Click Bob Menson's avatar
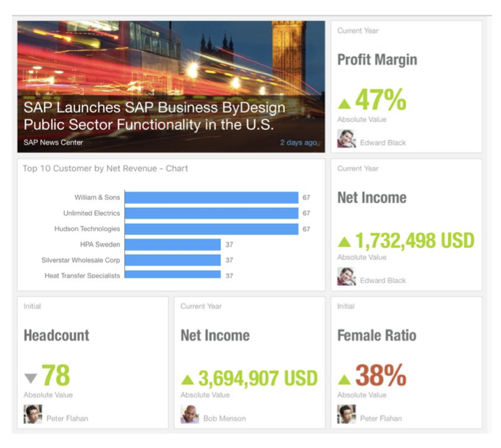This screenshot has width=501, height=448. [x=189, y=414]
